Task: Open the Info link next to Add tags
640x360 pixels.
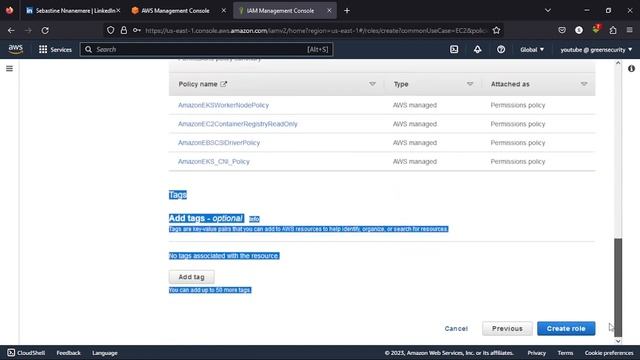Action: [254, 219]
